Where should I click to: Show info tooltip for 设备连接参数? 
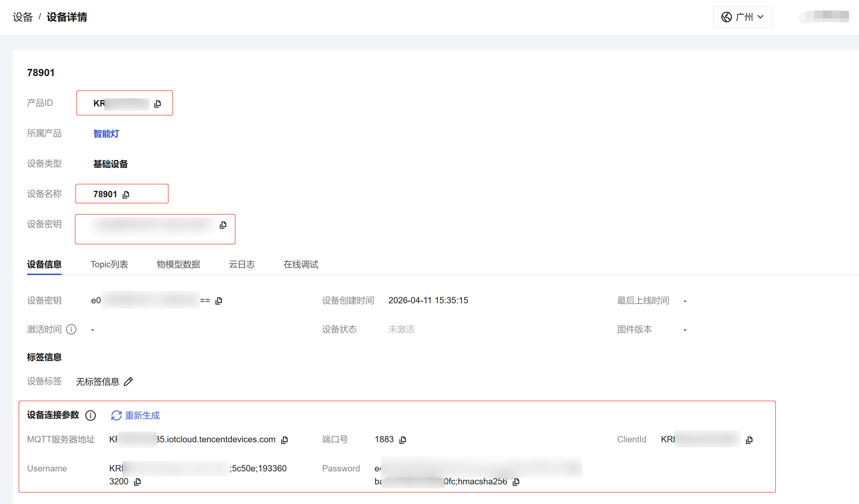tap(90, 415)
